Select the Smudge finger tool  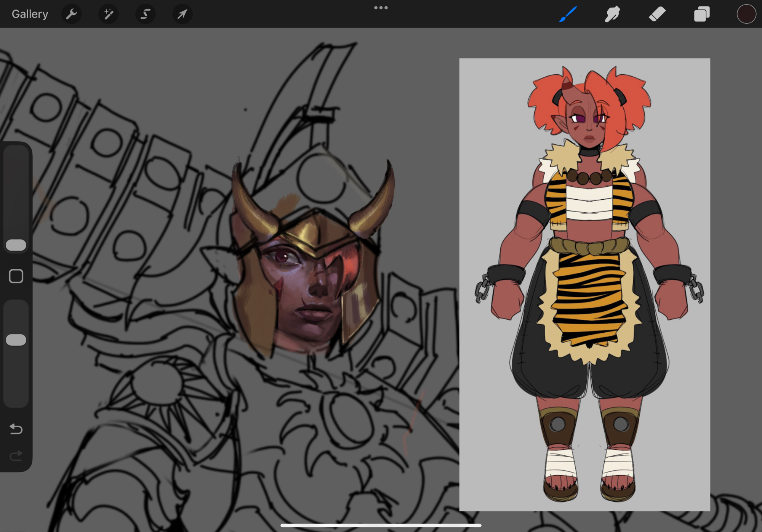pos(612,14)
